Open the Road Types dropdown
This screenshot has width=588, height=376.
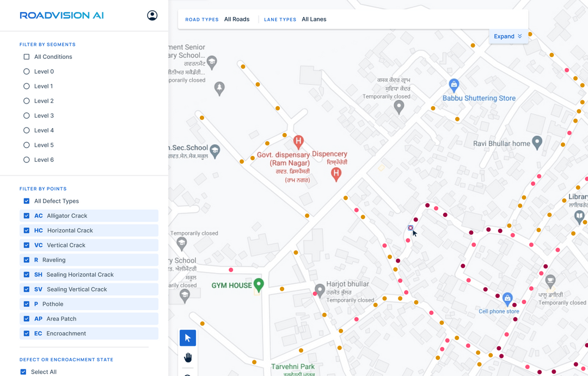point(237,19)
